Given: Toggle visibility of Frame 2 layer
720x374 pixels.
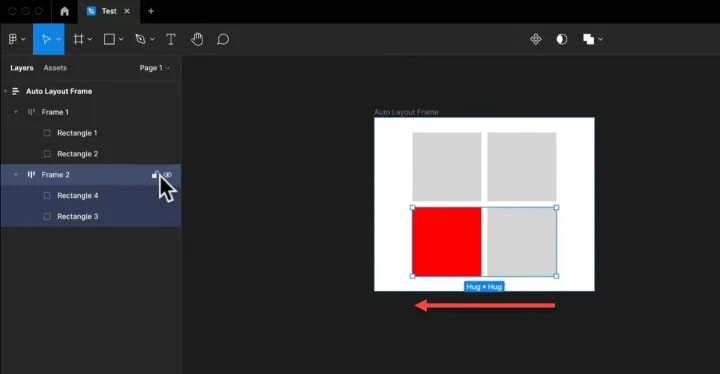Looking at the screenshot, I should 168,175.
